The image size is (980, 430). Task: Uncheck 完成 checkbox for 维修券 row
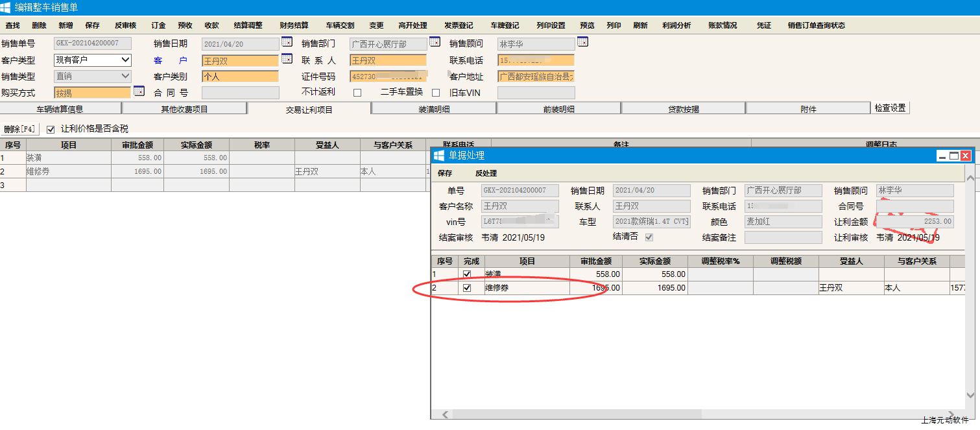point(467,288)
